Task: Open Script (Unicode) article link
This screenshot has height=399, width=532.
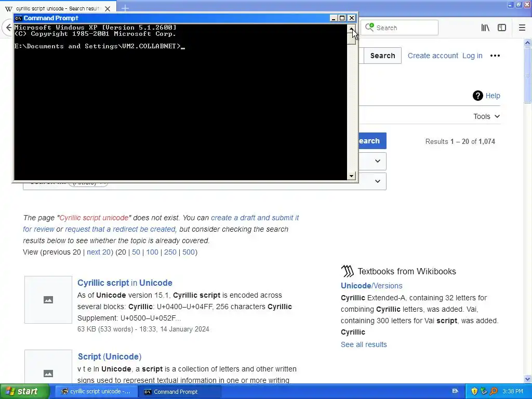Action: pos(110,356)
